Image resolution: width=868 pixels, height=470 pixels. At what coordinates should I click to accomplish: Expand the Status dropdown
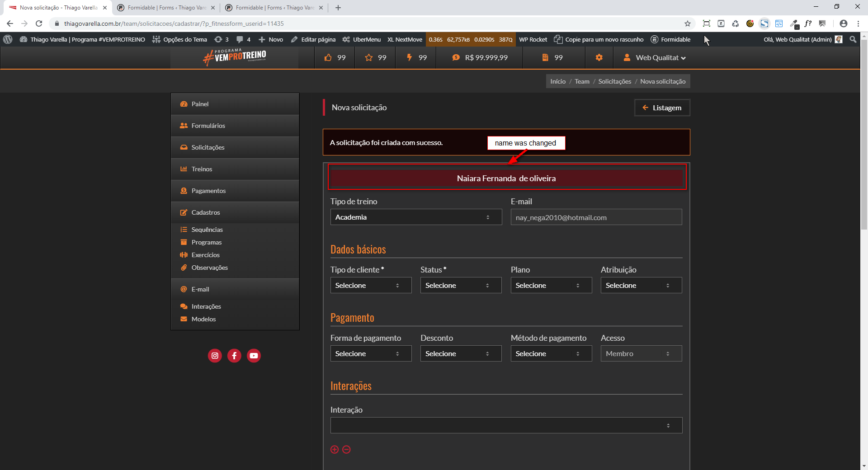click(460, 286)
